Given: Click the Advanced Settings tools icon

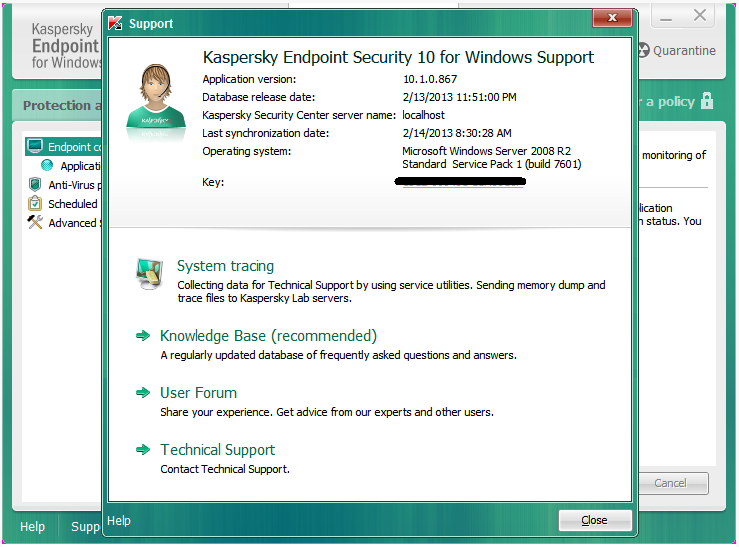Looking at the screenshot, I should [x=35, y=222].
